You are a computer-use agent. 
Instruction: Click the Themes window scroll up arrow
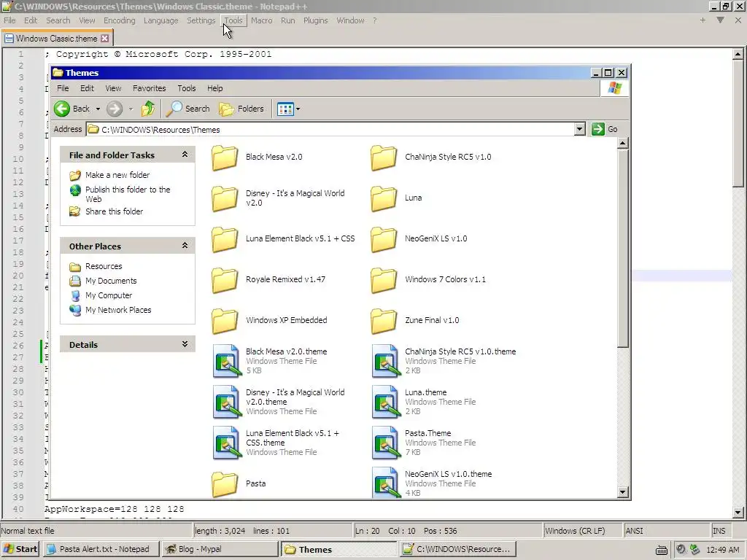pyautogui.click(x=623, y=144)
